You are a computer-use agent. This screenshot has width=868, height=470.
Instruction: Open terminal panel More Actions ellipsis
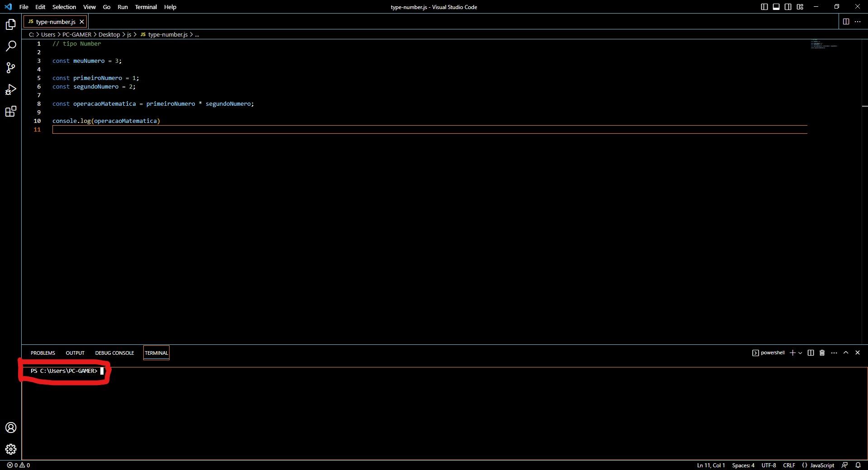[x=834, y=353]
